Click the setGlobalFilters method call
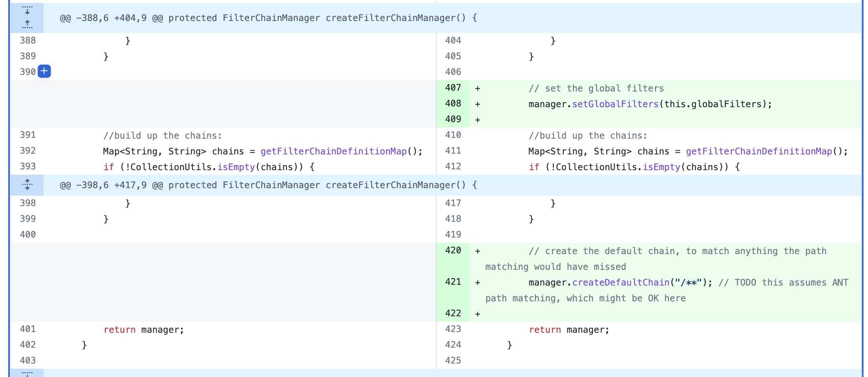 pos(615,104)
